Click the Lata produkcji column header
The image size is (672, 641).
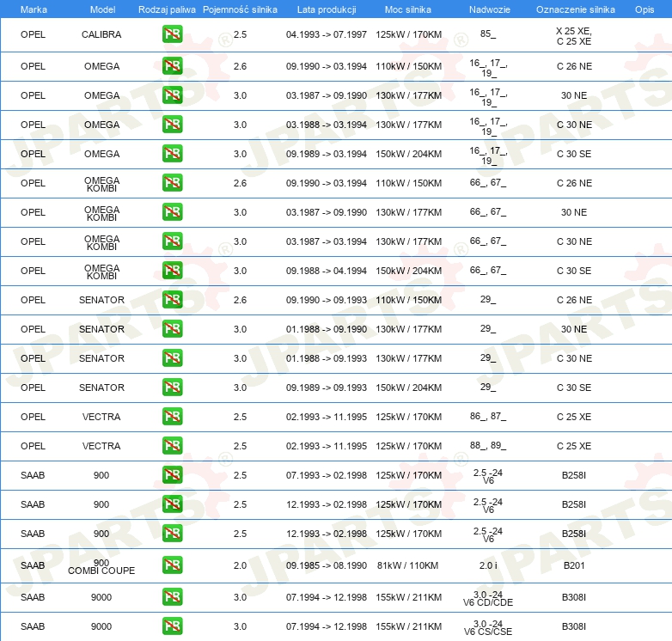pos(327,9)
